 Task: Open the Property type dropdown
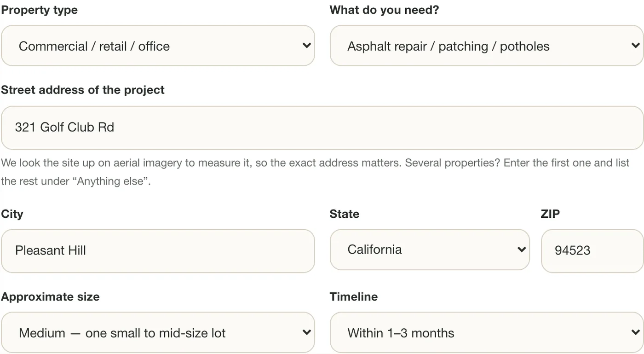click(158, 46)
